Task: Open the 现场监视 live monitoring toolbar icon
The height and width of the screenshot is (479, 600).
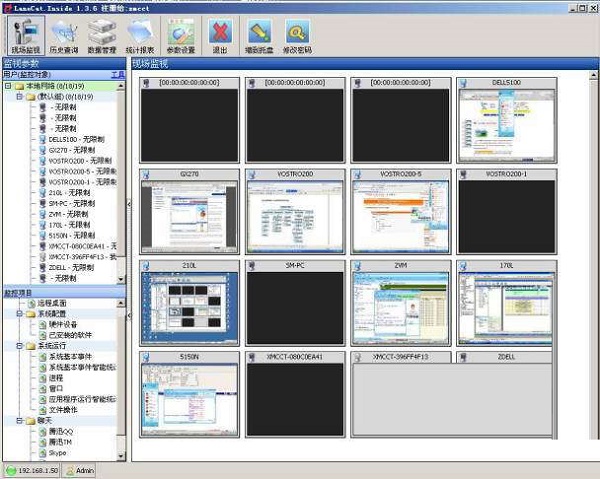Action: click(x=25, y=35)
